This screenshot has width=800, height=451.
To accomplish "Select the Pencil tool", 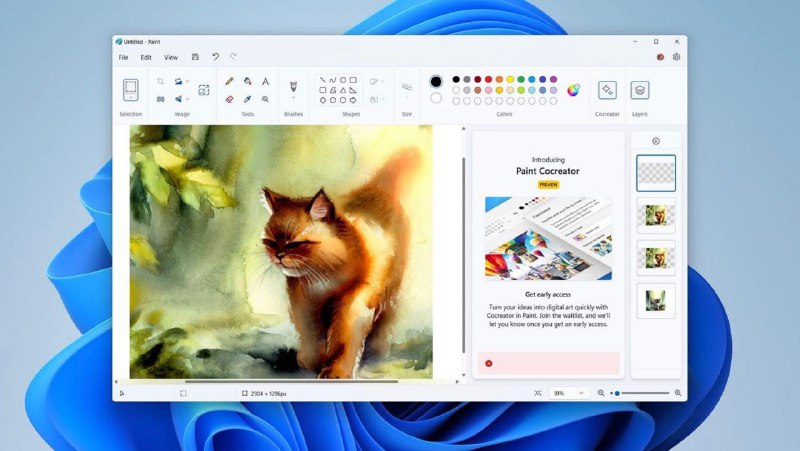I will pos(230,81).
